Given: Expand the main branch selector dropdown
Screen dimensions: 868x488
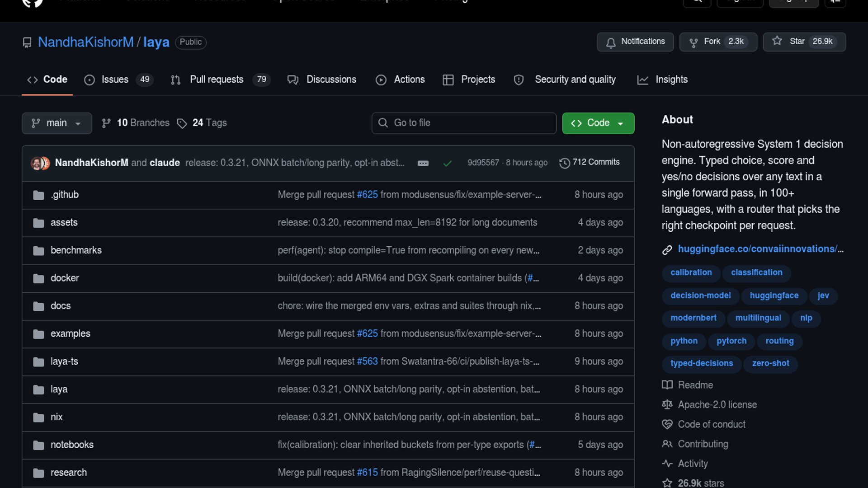Looking at the screenshot, I should point(57,123).
